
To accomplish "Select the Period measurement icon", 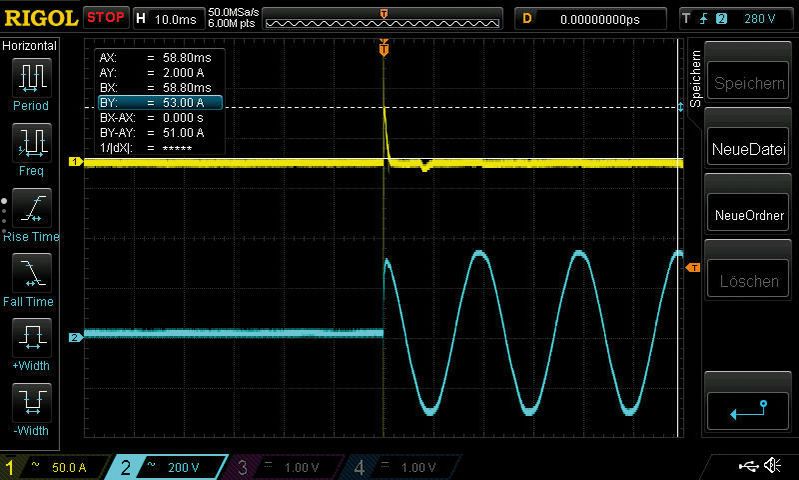I will [30, 80].
